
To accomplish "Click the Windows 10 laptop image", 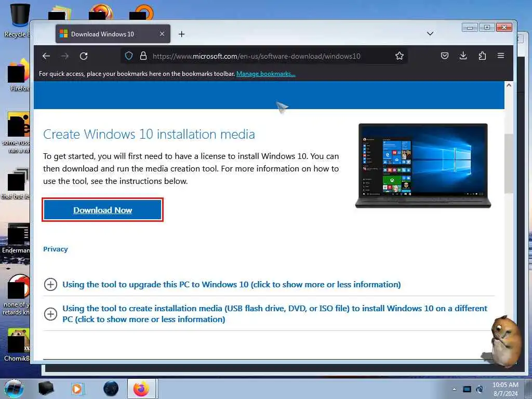I will click(423, 166).
